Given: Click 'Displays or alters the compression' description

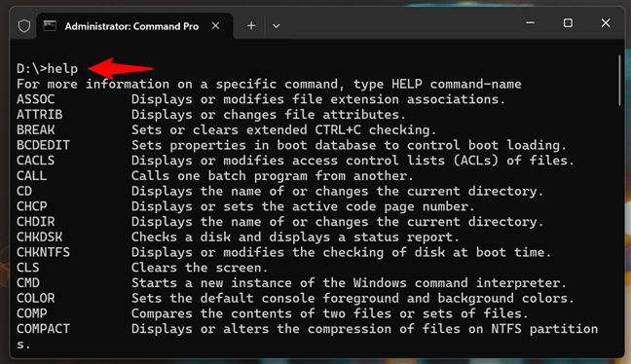Looking at the screenshot, I should point(364,329).
